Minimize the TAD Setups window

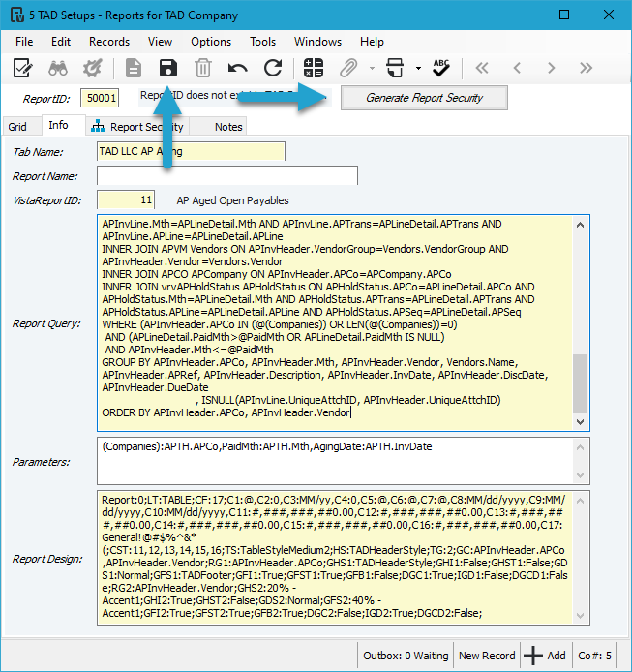tap(521, 15)
